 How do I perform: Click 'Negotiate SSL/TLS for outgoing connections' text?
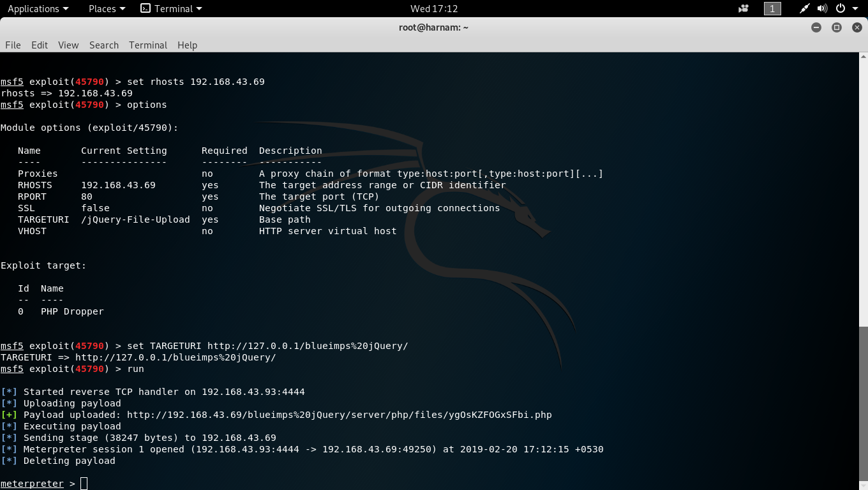point(380,208)
